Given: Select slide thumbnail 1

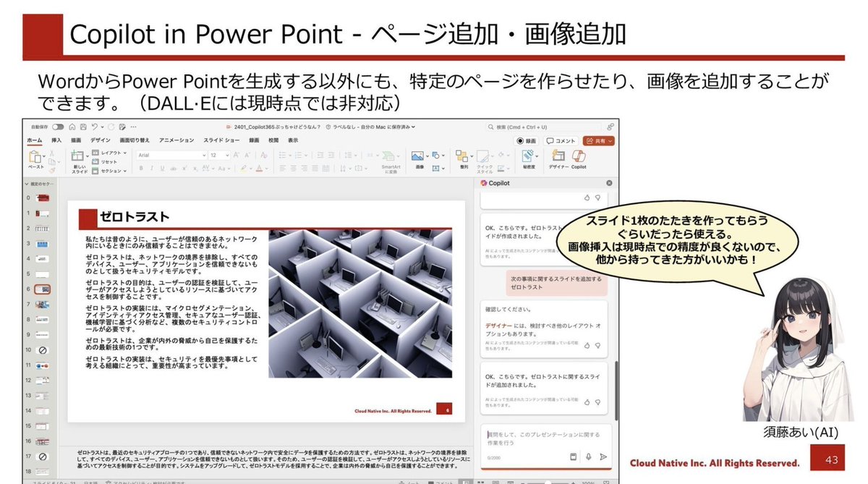Looking at the screenshot, I should (x=43, y=213).
